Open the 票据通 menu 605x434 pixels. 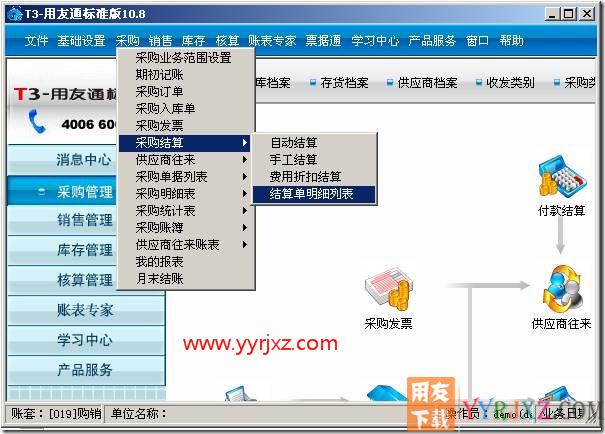click(x=323, y=41)
